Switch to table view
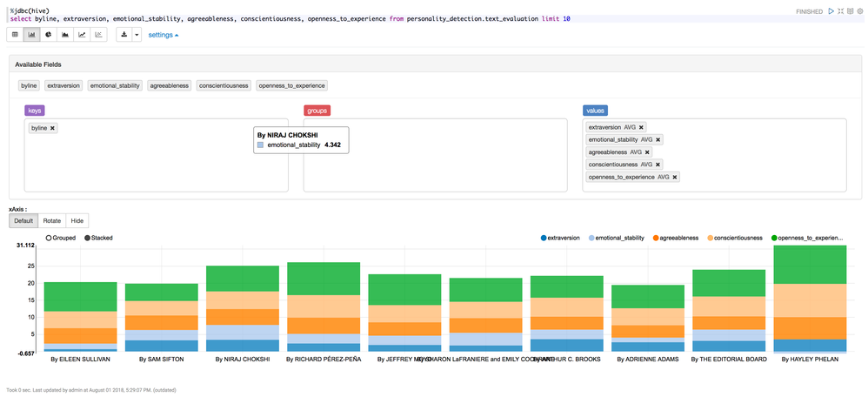 (14, 35)
